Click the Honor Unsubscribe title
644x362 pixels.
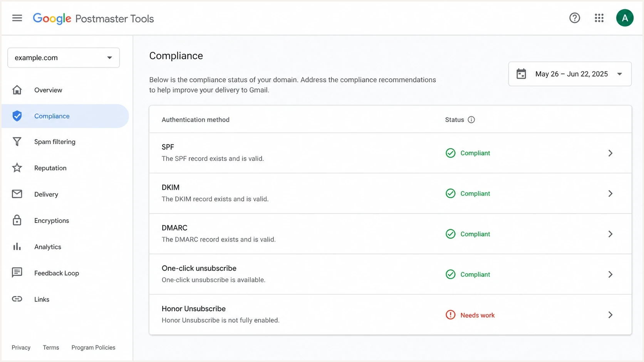coord(194,309)
